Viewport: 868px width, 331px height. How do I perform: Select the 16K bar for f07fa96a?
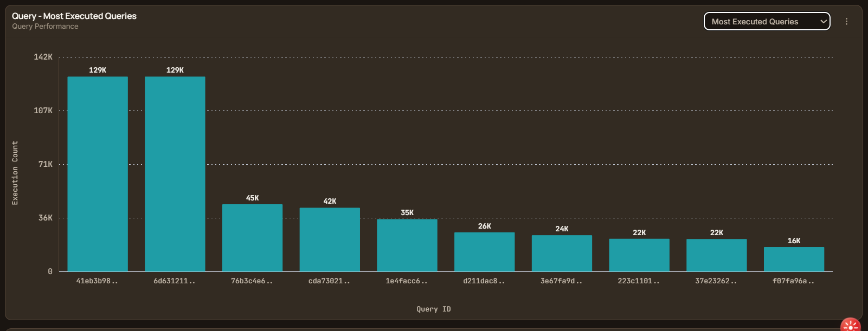pyautogui.click(x=794, y=259)
